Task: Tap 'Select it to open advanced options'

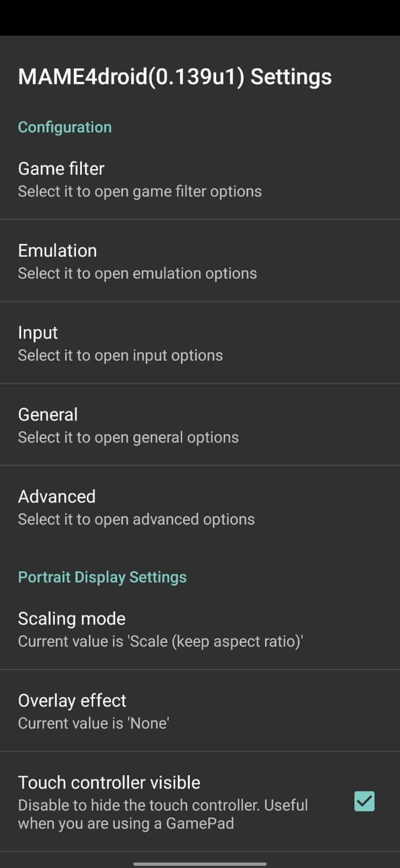Action: pos(136,519)
